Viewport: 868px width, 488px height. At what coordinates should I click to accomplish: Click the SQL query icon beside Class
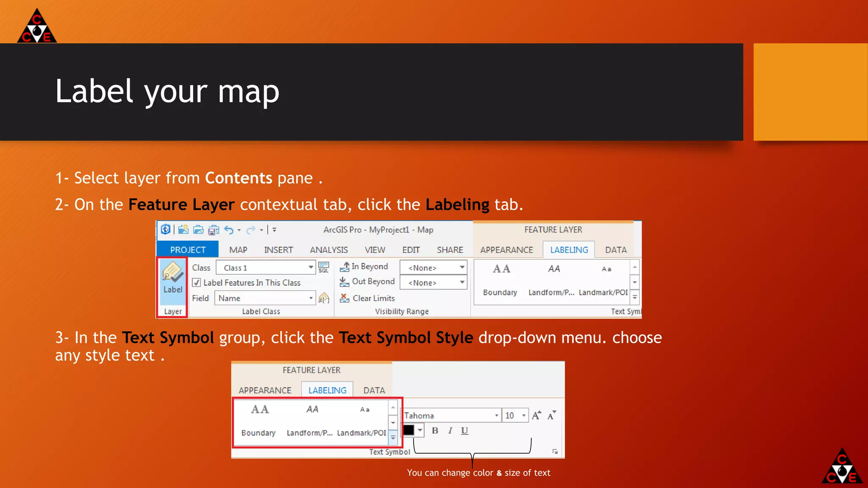pos(323,267)
